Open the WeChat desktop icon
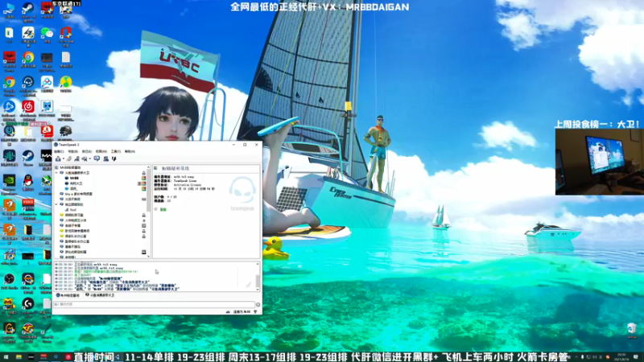This screenshot has height=362, width=644. [x=47, y=35]
